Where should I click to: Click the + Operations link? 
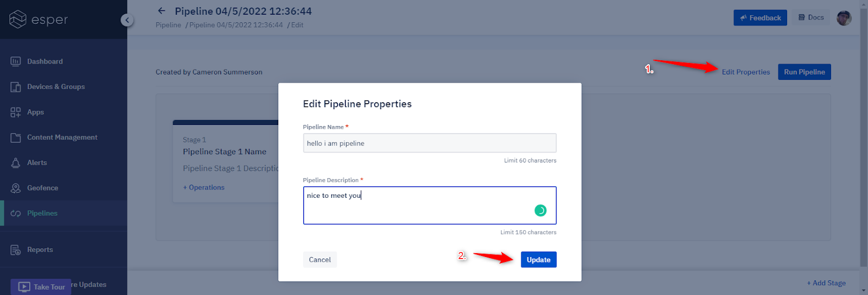point(203,187)
